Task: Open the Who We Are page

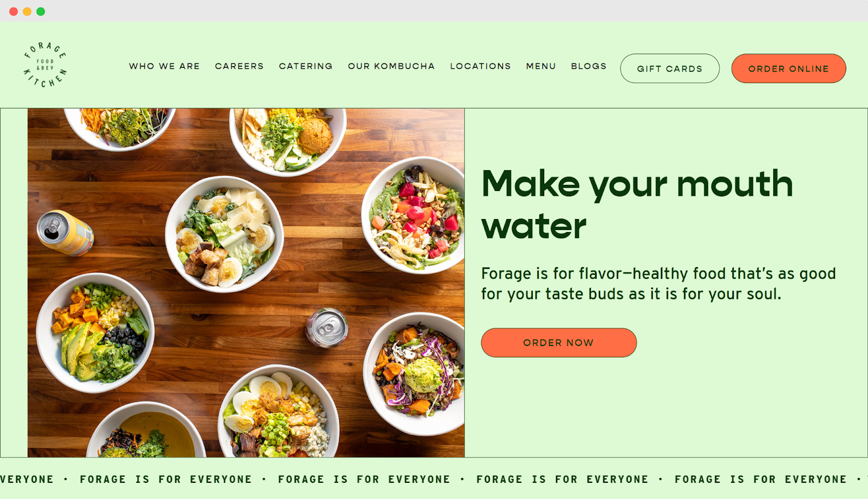Action: 164,66
